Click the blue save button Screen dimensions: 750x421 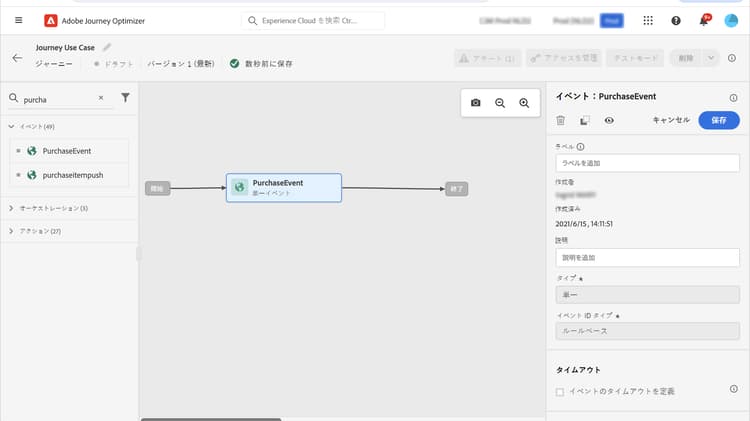click(718, 121)
